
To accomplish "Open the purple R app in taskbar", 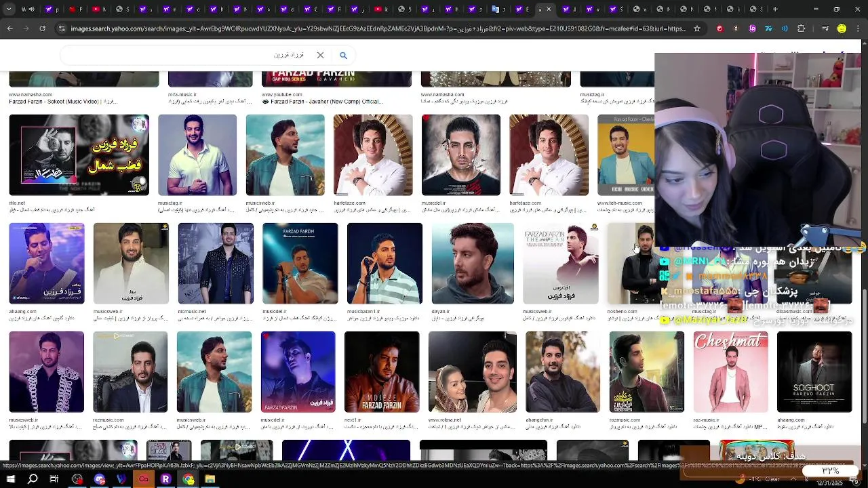I will (x=165, y=479).
